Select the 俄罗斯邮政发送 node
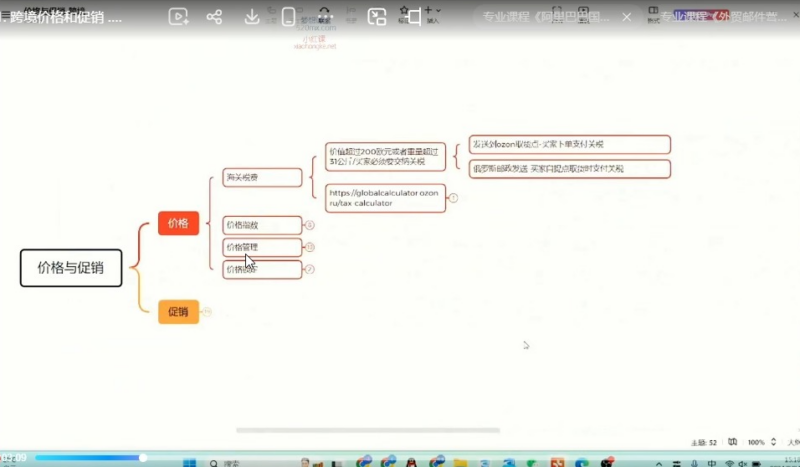This screenshot has width=800, height=467. click(569, 169)
